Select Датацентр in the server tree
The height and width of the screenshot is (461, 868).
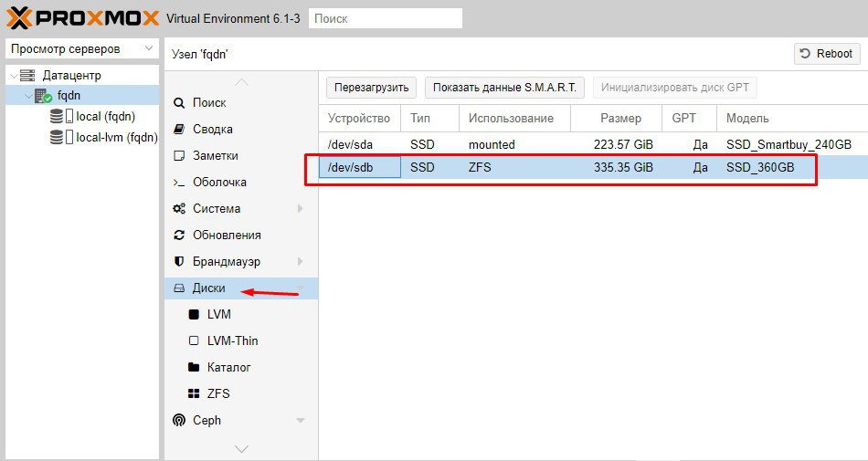(72, 75)
